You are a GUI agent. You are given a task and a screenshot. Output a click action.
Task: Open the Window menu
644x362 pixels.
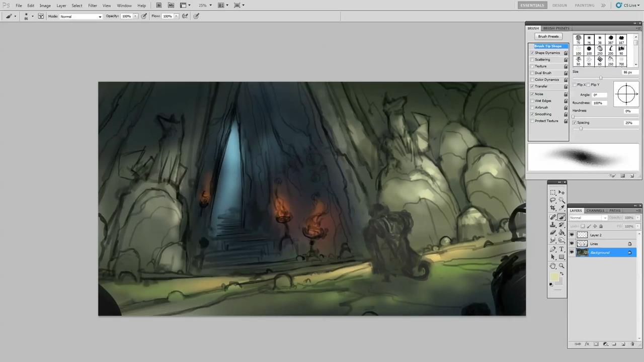(x=124, y=6)
